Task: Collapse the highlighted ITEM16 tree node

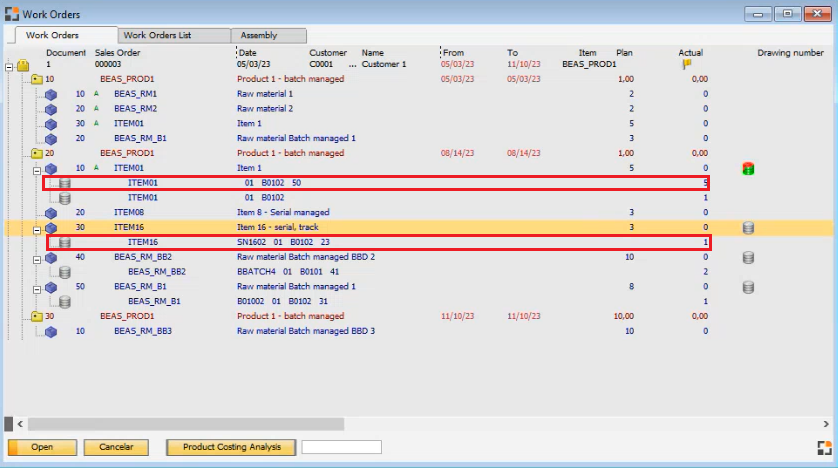Action: pos(36,228)
